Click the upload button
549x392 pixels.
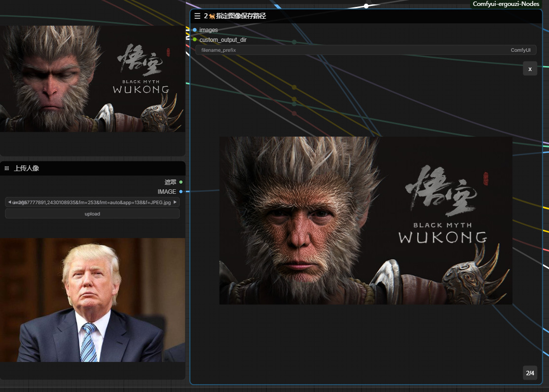(x=92, y=214)
